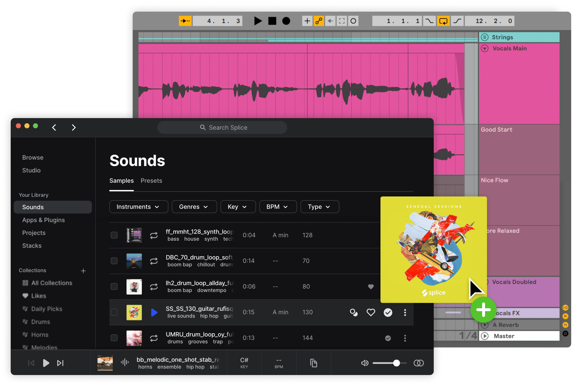Image resolution: width=587 pixels, height=392 pixels.
Task: Toggle the arrangement loop switch
Action: coord(443,21)
